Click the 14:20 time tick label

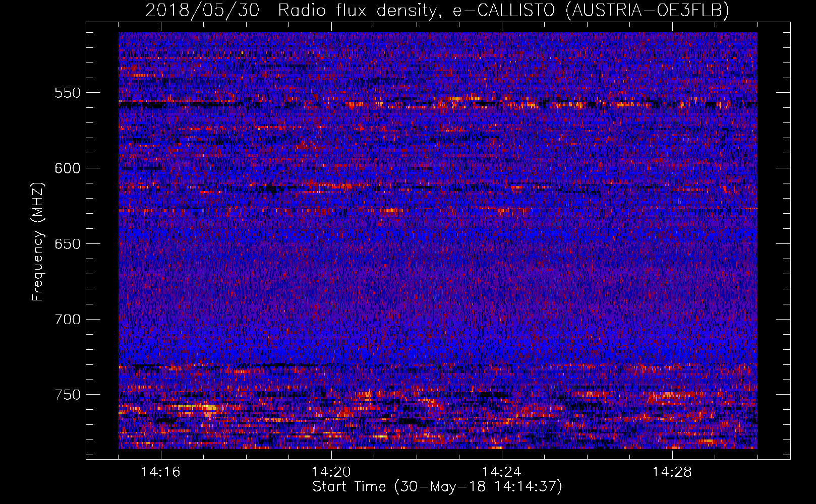coord(331,472)
